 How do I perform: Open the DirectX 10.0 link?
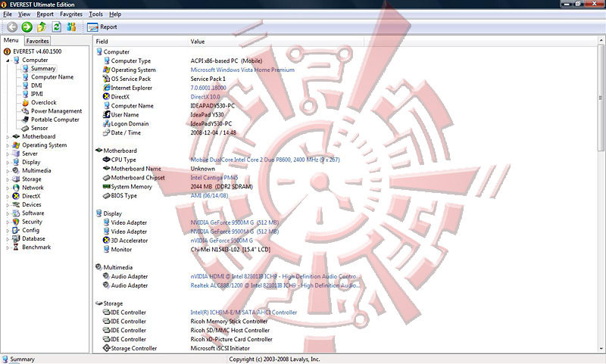(205, 97)
